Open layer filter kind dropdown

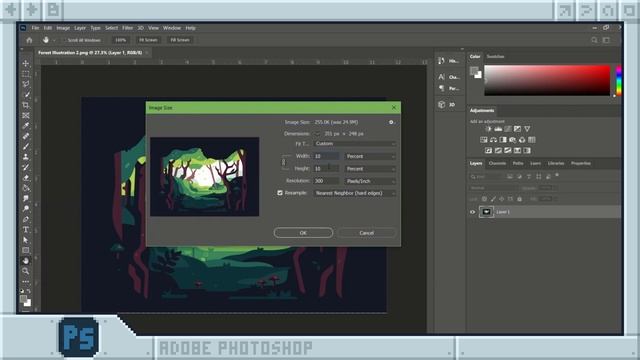(x=487, y=177)
